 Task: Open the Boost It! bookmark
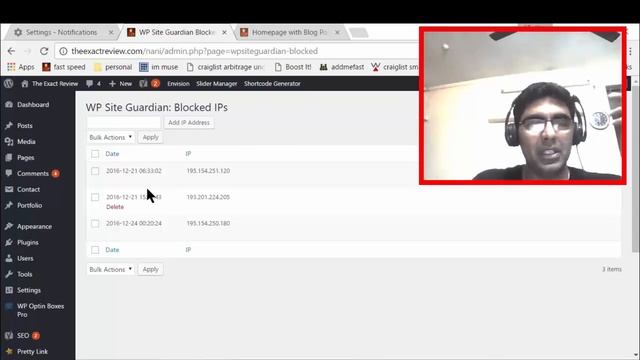pos(293,67)
